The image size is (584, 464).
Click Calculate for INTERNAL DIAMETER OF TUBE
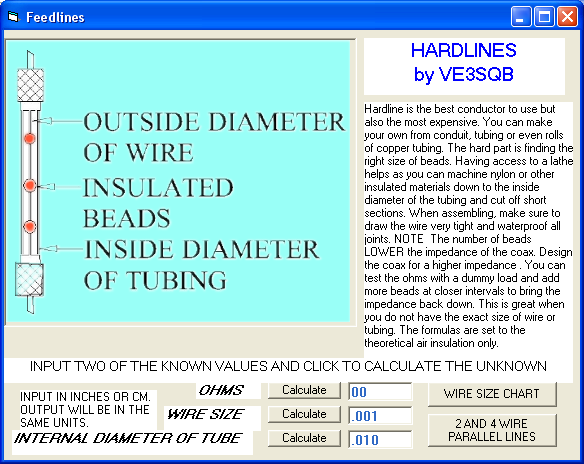coord(304,438)
